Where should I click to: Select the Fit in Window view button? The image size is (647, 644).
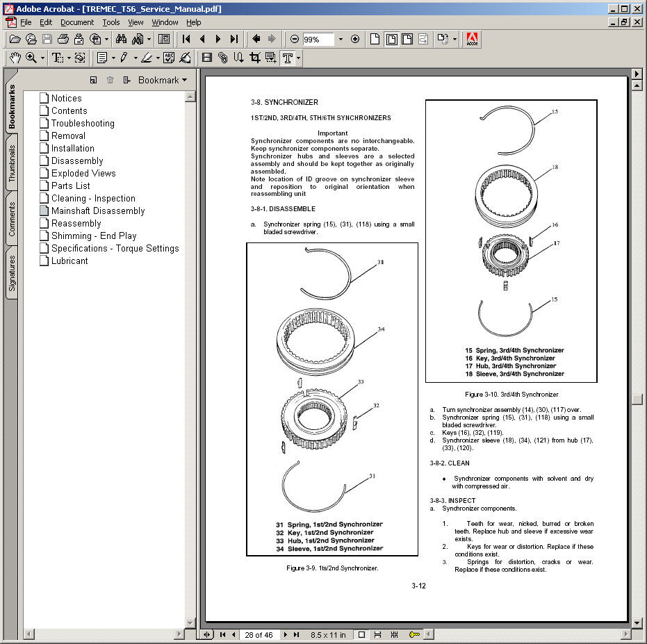pyautogui.click(x=391, y=39)
